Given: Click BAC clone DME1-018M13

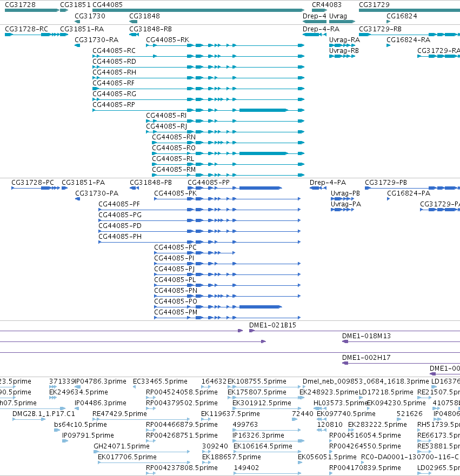Looking at the screenshot, I should [401, 341].
